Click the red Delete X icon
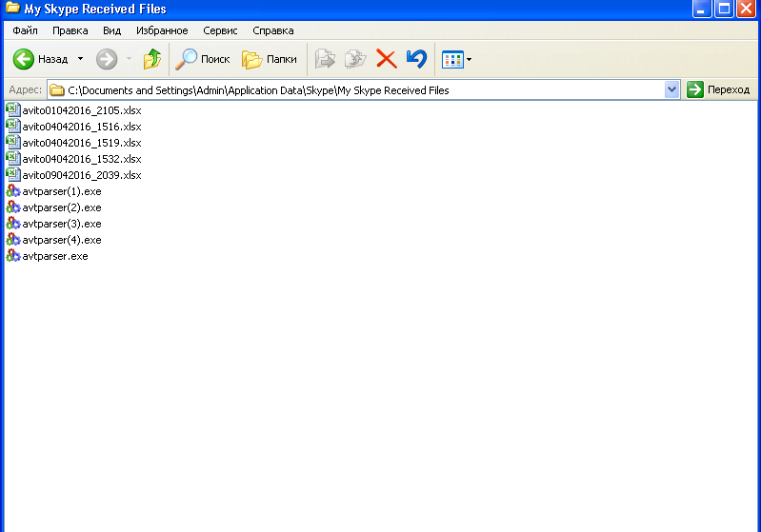 (x=387, y=59)
